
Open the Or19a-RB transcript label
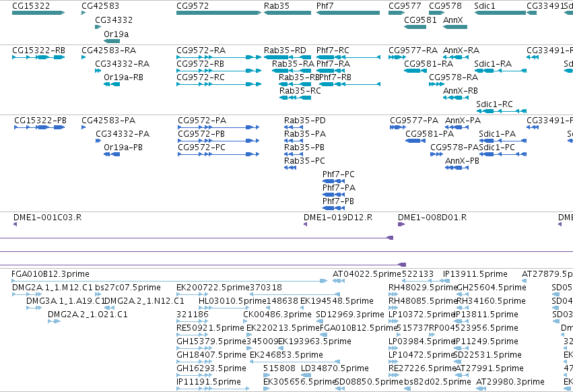click(123, 77)
